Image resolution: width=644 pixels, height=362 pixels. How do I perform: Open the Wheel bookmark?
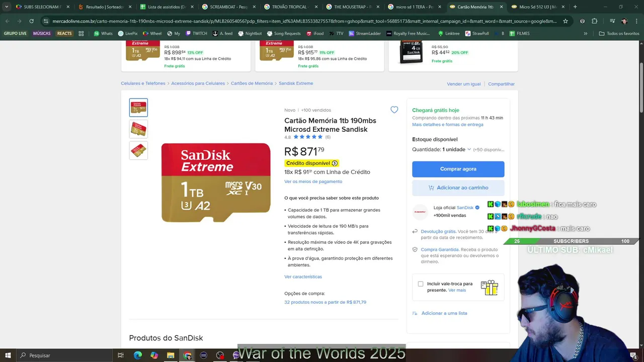152,34
